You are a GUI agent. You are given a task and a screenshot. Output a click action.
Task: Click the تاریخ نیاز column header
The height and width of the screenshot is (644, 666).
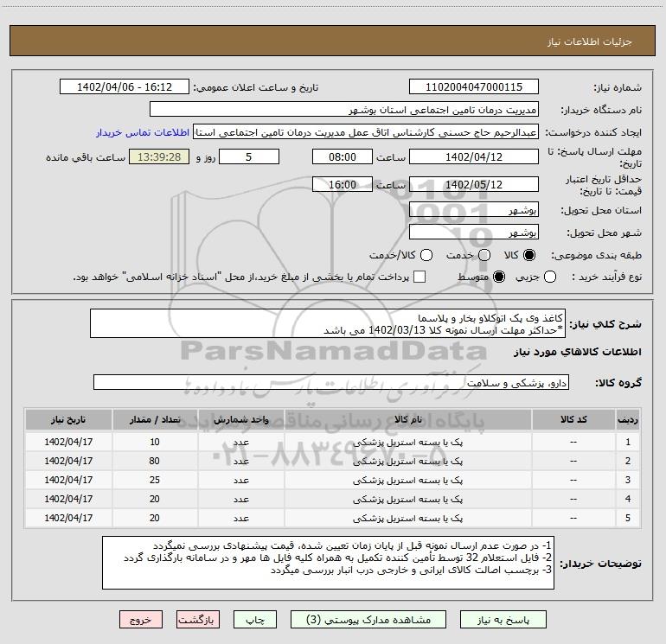coord(68,419)
